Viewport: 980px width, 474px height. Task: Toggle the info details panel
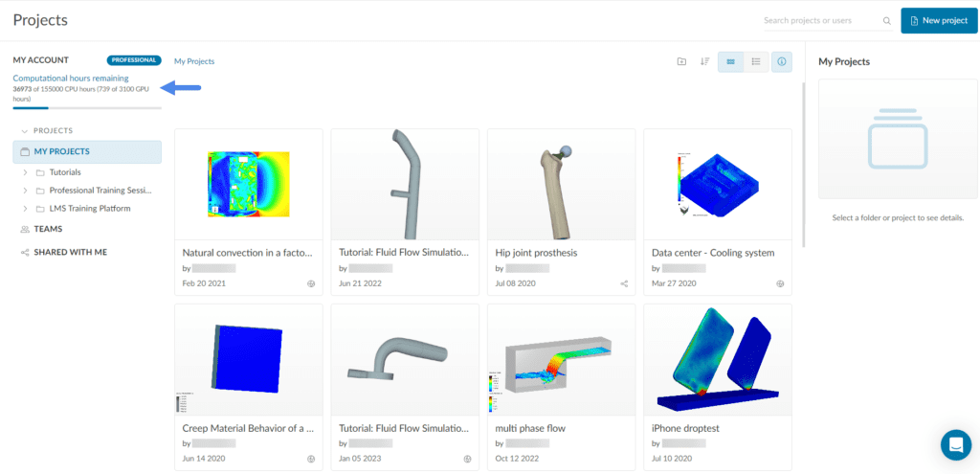782,61
